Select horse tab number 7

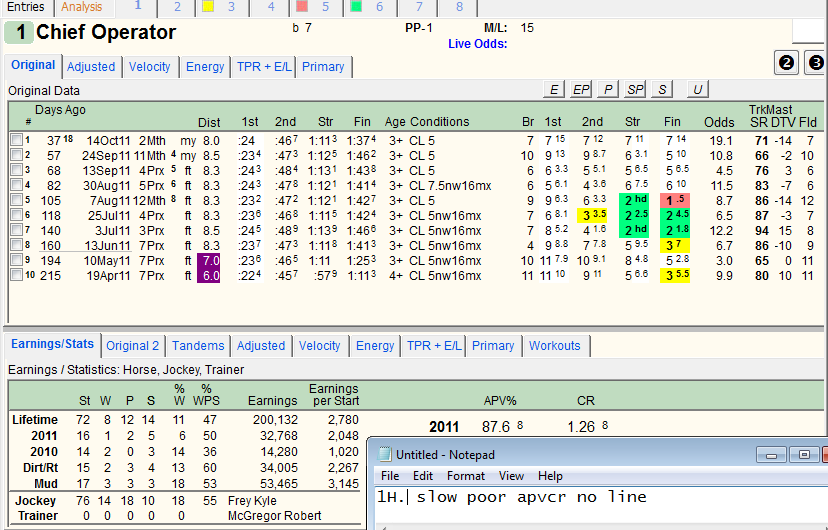[x=419, y=7]
